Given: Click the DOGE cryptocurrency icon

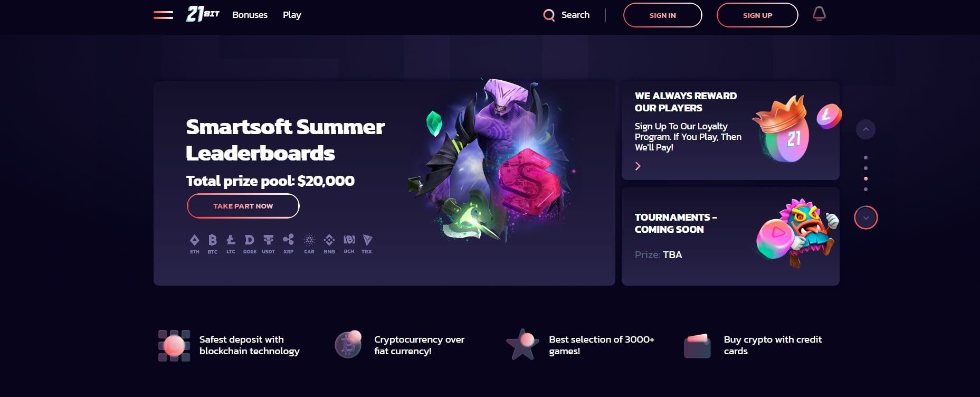Looking at the screenshot, I should (x=250, y=244).
